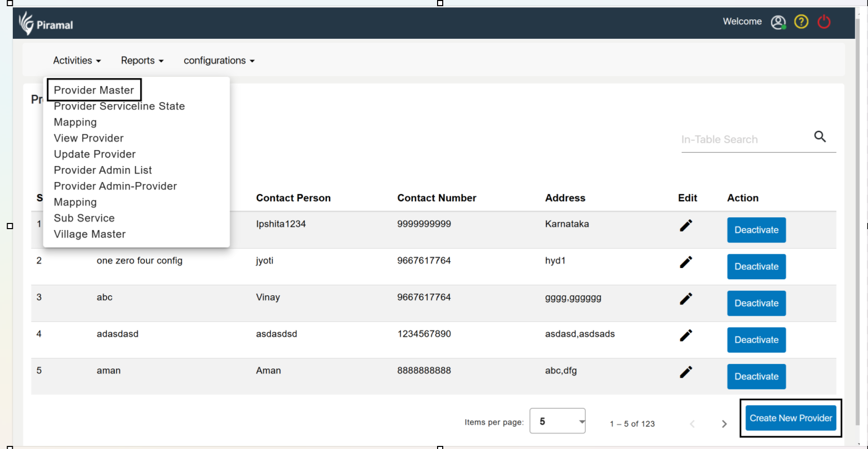Expand the Reports dropdown menu
The width and height of the screenshot is (868, 449).
142,60
